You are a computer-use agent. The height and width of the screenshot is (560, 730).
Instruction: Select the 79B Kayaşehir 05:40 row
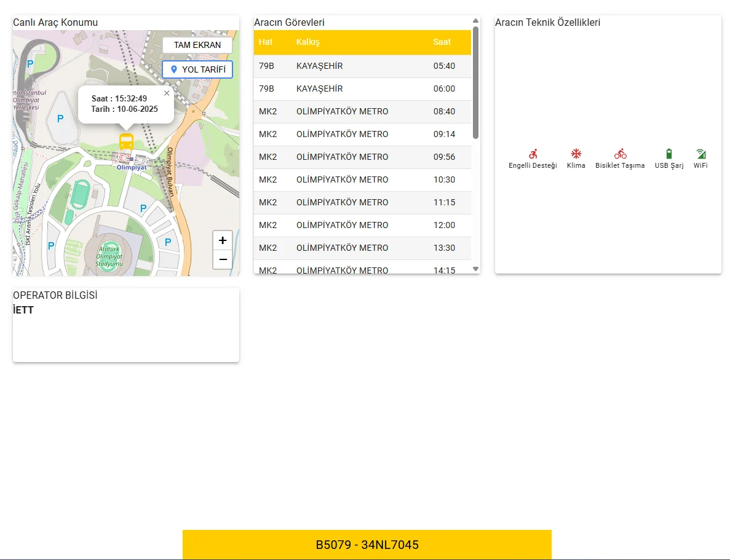click(x=362, y=66)
